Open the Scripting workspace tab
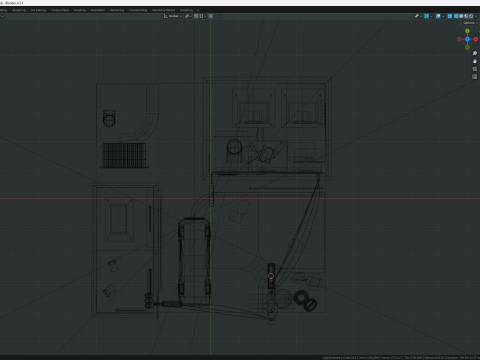 click(186, 10)
